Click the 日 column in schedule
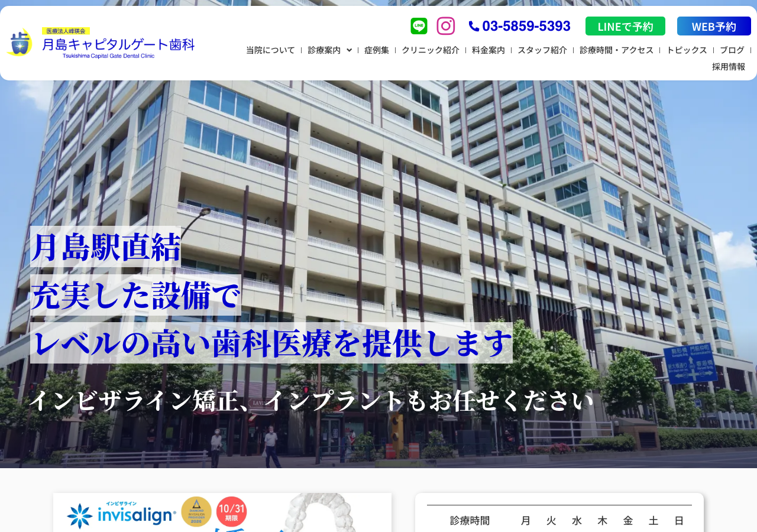The height and width of the screenshot is (532, 757). point(680,521)
